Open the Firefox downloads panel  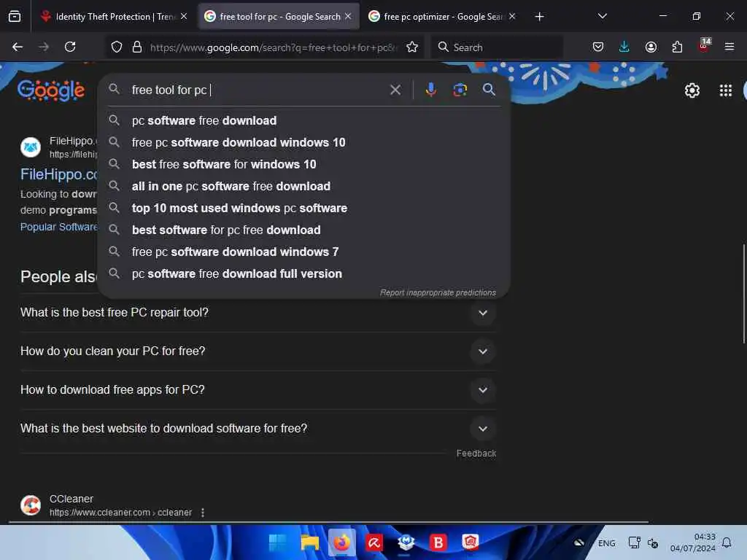[624, 47]
